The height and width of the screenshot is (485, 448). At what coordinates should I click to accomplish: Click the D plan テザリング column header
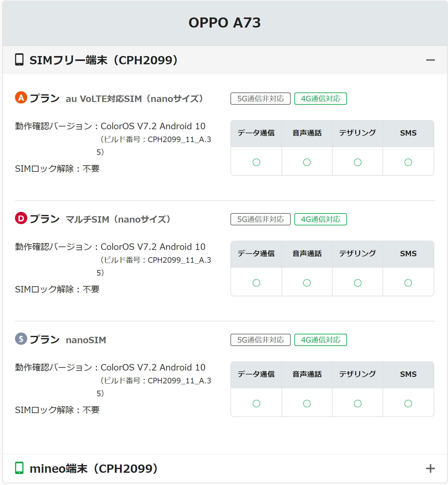pos(357,254)
